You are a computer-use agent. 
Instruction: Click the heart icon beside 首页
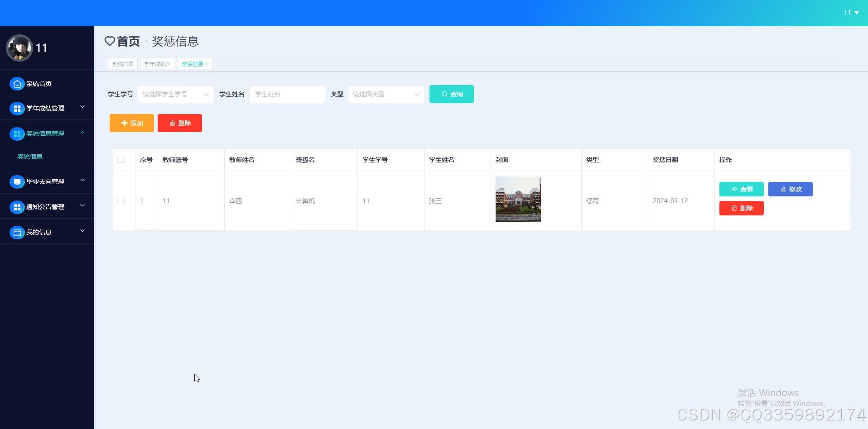[110, 41]
